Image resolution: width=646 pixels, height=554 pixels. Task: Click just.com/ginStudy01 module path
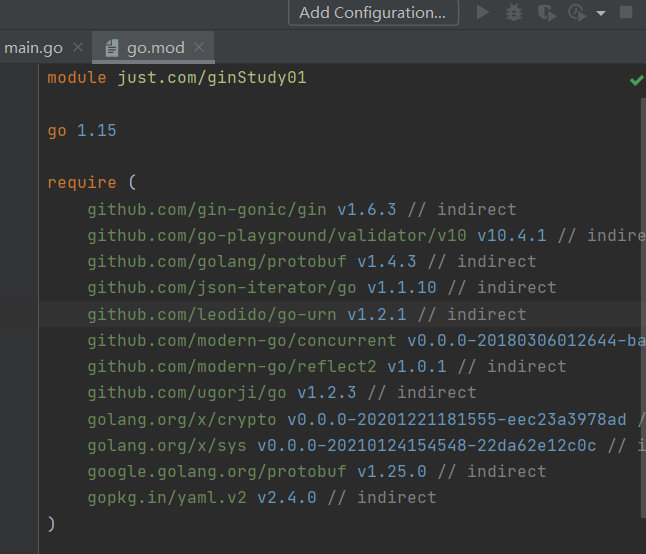click(212, 77)
